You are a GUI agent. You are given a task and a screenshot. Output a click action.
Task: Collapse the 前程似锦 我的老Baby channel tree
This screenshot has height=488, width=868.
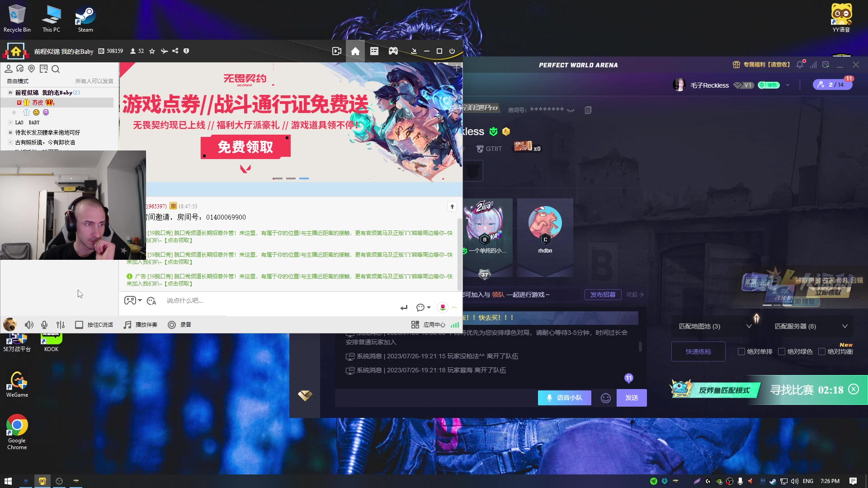[10, 93]
